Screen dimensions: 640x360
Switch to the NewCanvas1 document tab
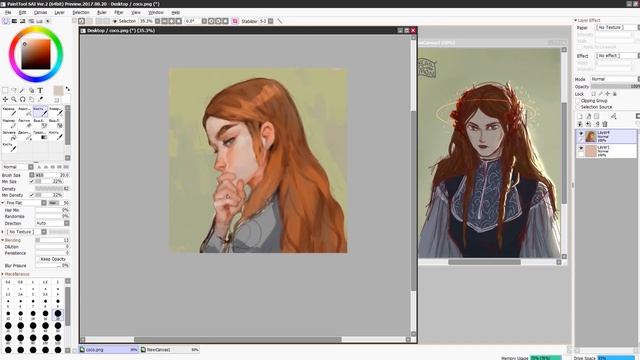[170, 350]
